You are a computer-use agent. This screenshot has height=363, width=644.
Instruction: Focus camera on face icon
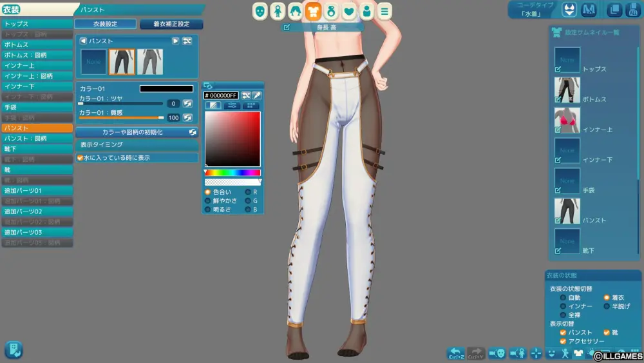click(x=497, y=353)
